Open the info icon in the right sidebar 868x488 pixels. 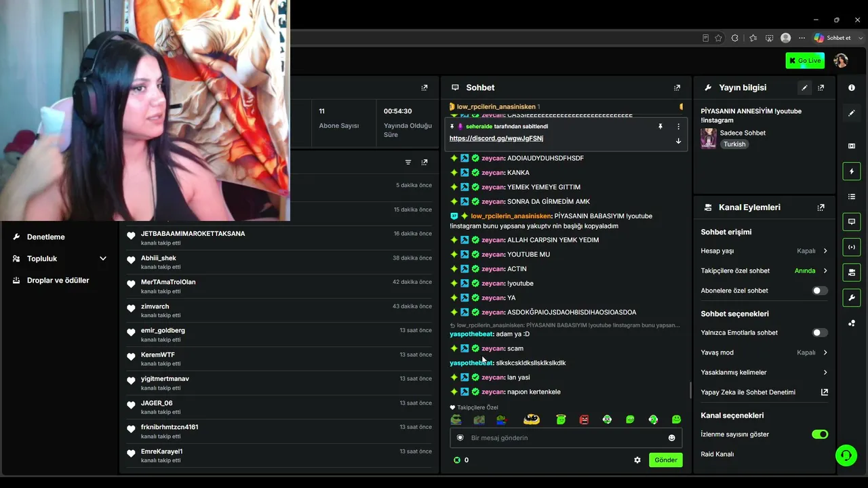[852, 87]
